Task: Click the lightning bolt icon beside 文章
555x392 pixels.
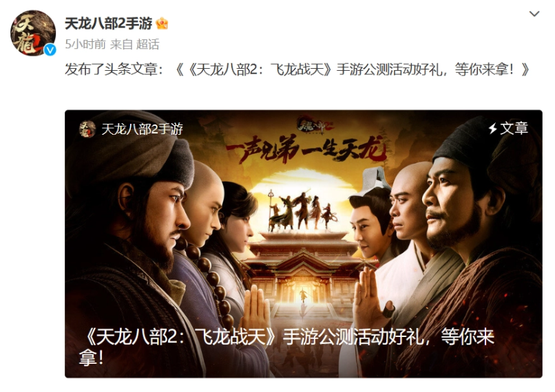Action: 493,129
